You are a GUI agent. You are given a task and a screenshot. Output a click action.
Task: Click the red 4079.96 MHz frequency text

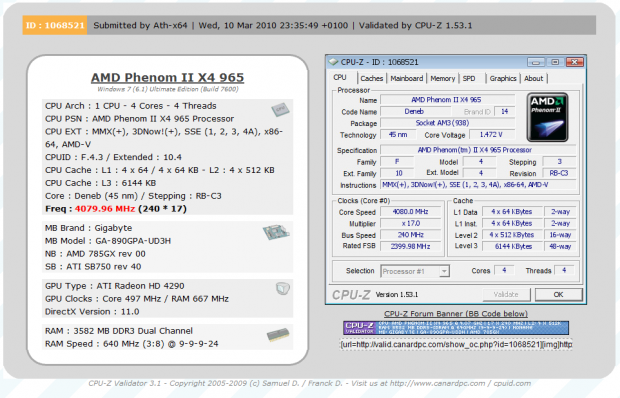point(105,209)
